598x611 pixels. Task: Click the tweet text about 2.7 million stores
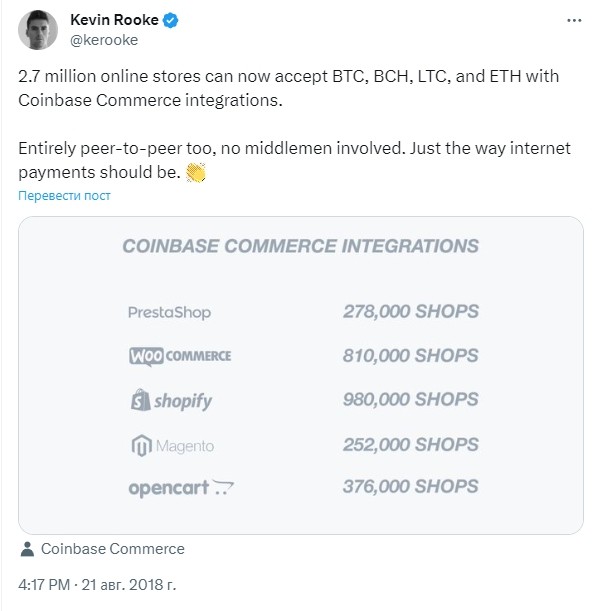pyautogui.click(x=289, y=88)
